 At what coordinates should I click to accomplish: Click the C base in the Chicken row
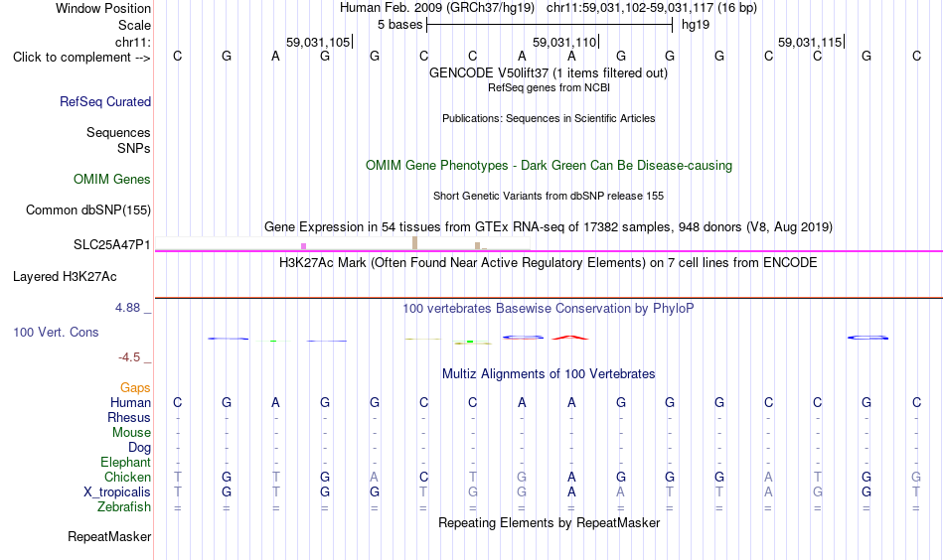(x=424, y=477)
